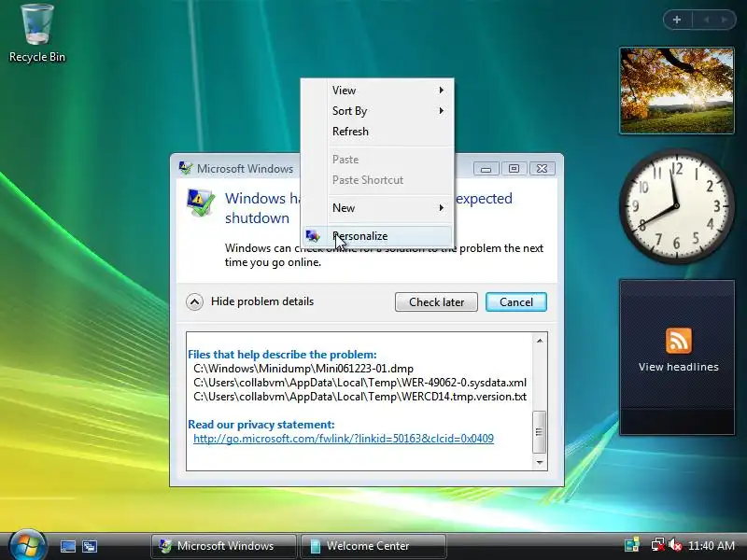Open the go.microsoft.com privacy statement link

click(x=344, y=439)
